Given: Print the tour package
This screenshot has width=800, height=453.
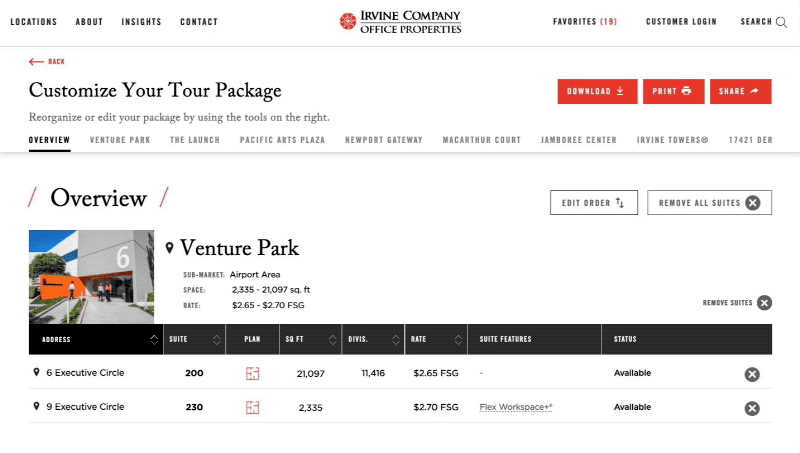Looking at the screenshot, I should (x=673, y=91).
